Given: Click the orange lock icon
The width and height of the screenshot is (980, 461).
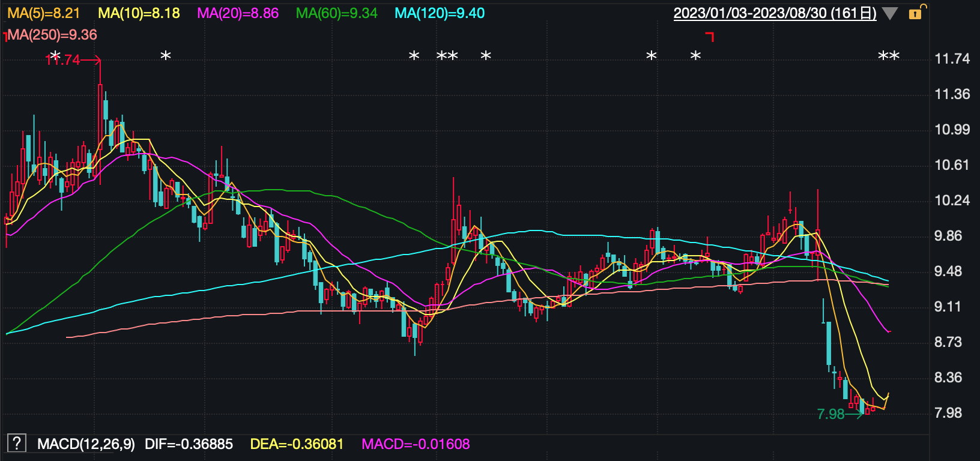Looking at the screenshot, I should (916, 13).
